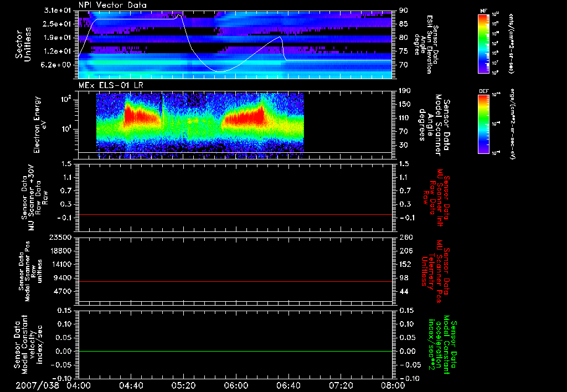Viewport: 567px width, 392px height.
Task: Select the NPI Vector Data spectrogram plot
Action: tap(235, 45)
